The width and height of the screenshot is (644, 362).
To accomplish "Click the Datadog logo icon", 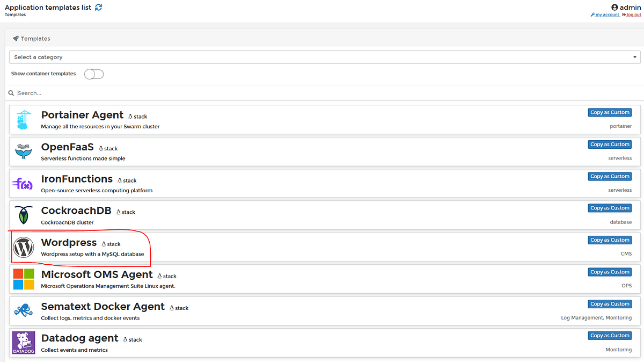I will [x=24, y=343].
